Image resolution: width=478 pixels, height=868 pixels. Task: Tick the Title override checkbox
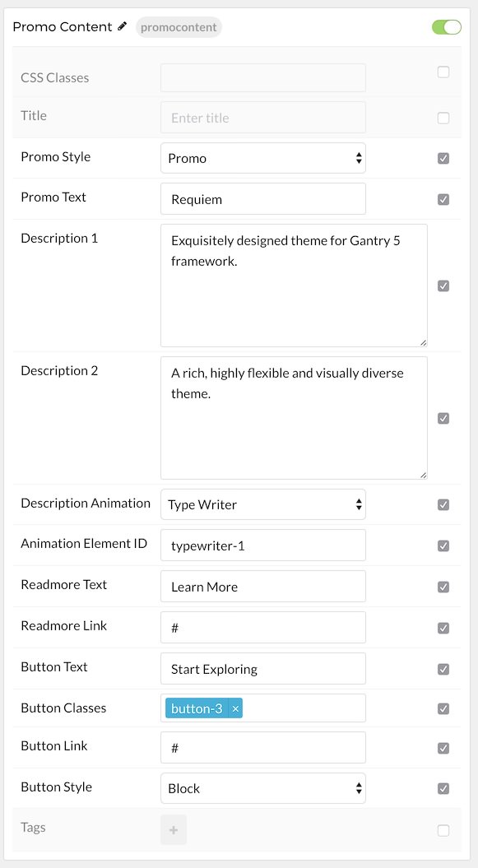(443, 118)
